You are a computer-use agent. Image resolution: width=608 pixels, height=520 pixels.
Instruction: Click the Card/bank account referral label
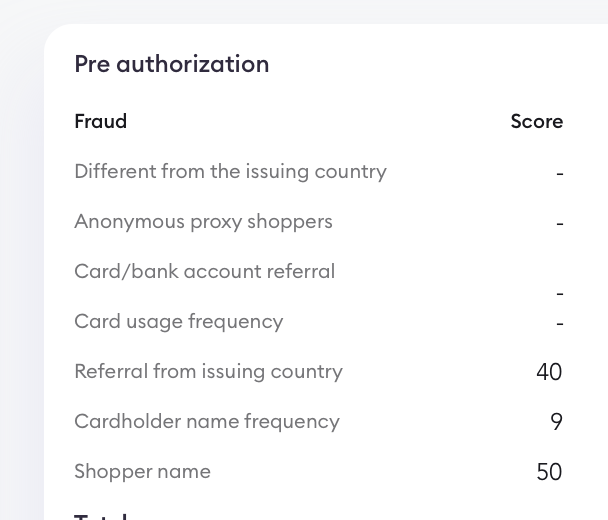tap(204, 272)
